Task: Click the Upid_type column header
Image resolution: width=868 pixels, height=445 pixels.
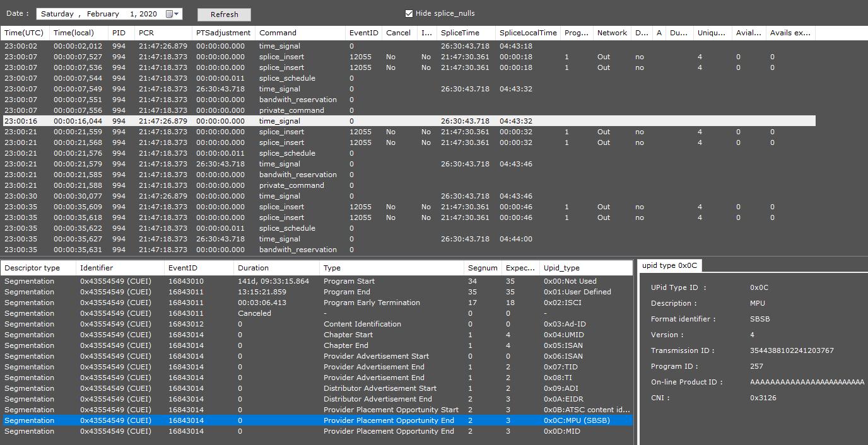Action: [586, 268]
